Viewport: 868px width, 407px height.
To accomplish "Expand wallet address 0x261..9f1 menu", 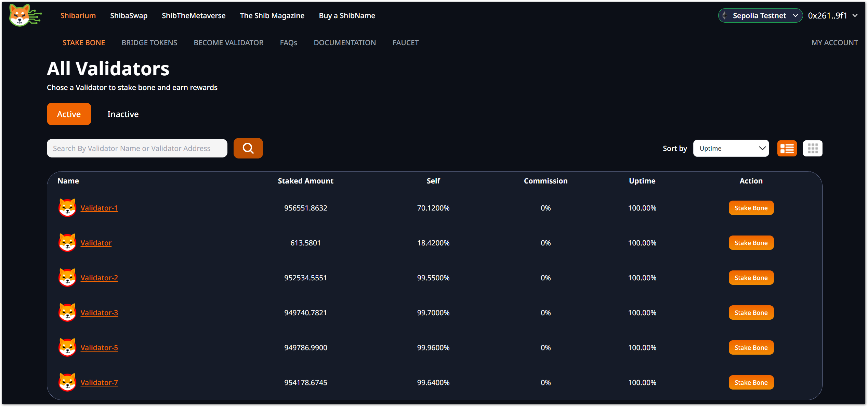I will (x=832, y=16).
